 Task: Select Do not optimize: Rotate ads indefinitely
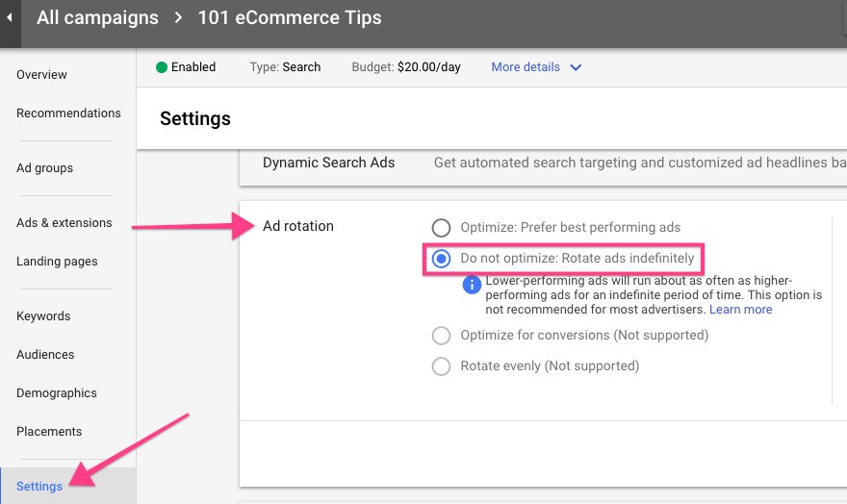point(441,259)
